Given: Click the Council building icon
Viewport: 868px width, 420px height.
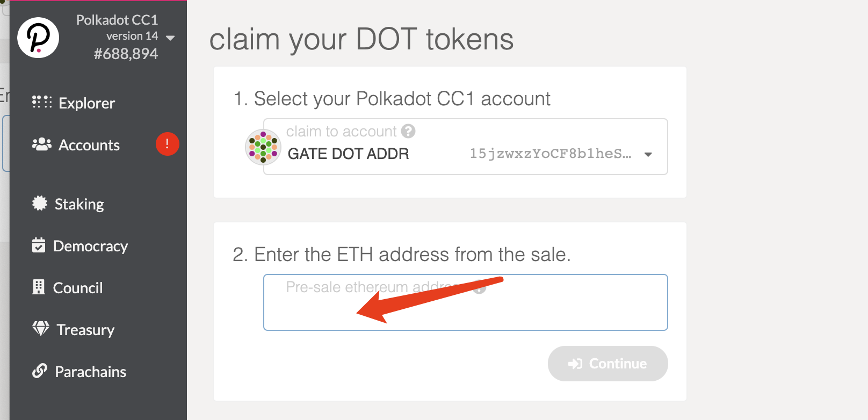Looking at the screenshot, I should point(39,287).
